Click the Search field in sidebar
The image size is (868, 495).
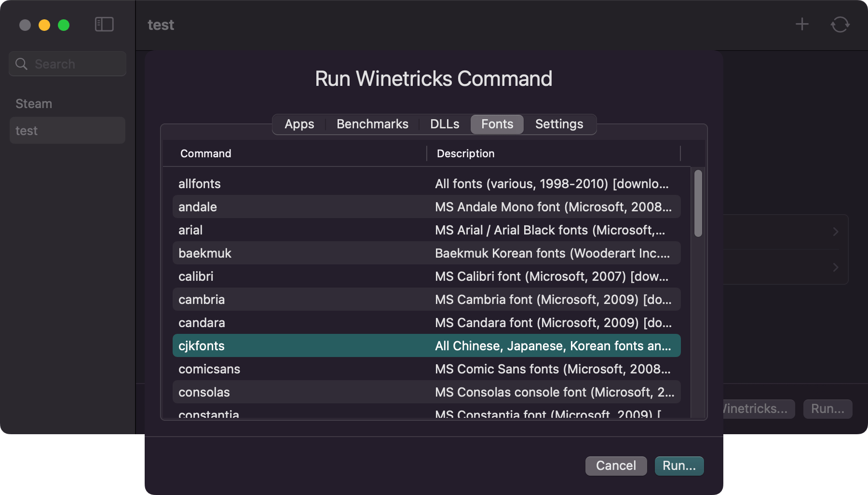tap(68, 64)
